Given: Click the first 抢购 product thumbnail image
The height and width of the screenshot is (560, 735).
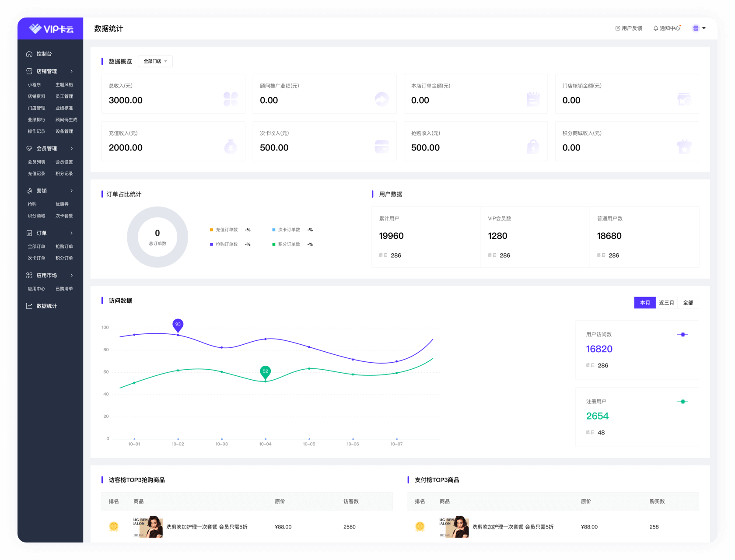Looking at the screenshot, I should click(x=148, y=527).
